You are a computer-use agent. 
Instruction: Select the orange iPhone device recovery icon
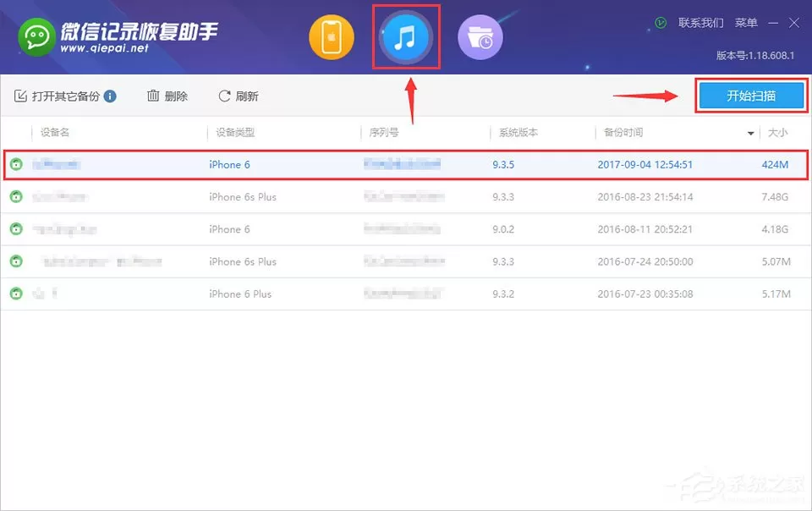tap(332, 37)
